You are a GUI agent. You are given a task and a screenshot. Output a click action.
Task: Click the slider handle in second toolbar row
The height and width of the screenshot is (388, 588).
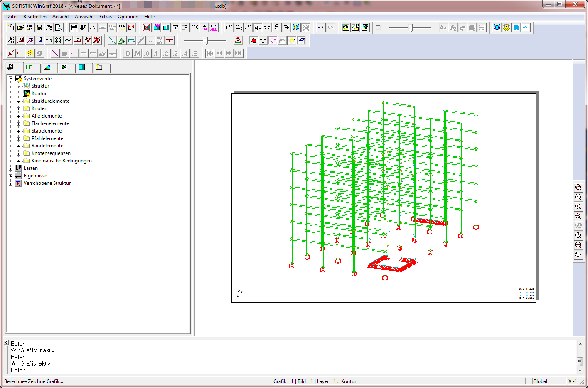[x=207, y=40]
